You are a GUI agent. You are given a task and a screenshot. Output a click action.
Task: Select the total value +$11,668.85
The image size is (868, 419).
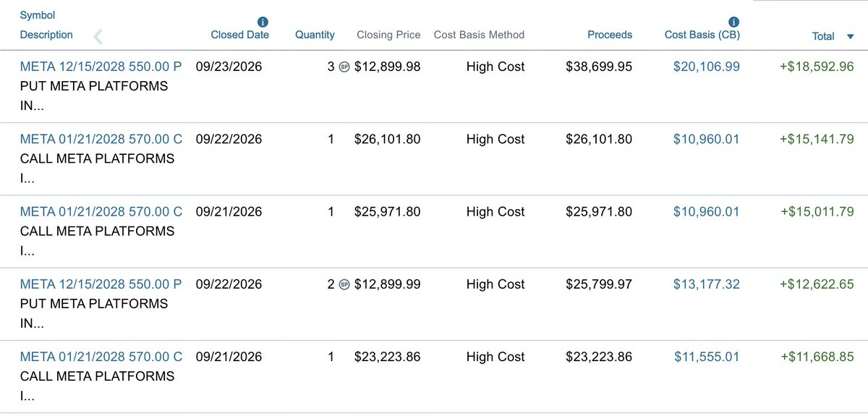tap(817, 357)
